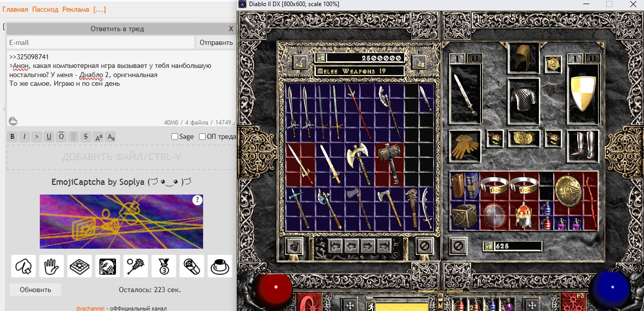Screen dimensions: 644x311
Task: Open the Пасскод link
Action: (x=45, y=10)
